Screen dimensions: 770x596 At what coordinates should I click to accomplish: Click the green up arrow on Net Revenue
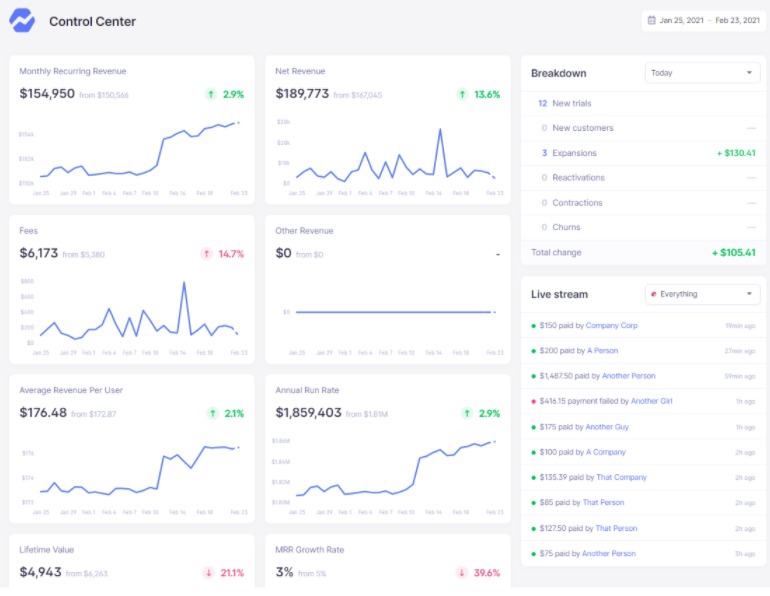click(462, 94)
